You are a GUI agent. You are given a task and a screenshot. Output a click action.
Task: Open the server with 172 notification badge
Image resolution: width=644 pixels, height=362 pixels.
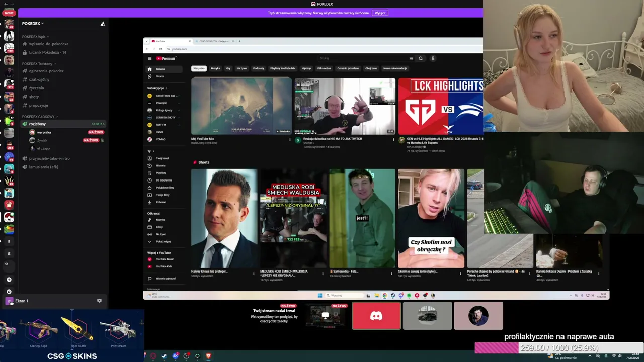point(9,48)
